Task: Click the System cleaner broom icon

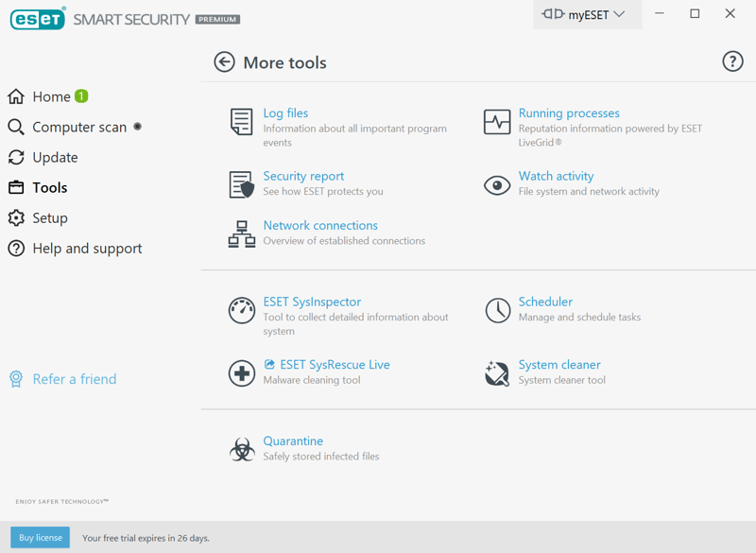Action: click(497, 373)
